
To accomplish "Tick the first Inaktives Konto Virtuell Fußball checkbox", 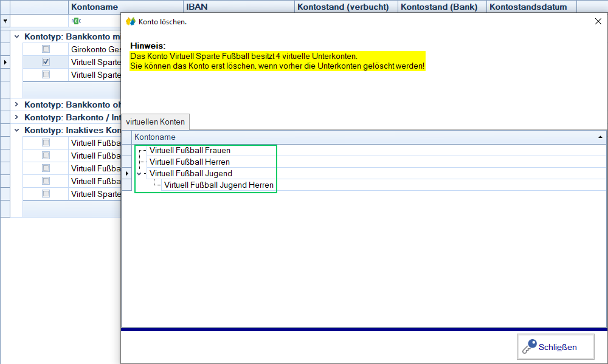I will coord(46,143).
